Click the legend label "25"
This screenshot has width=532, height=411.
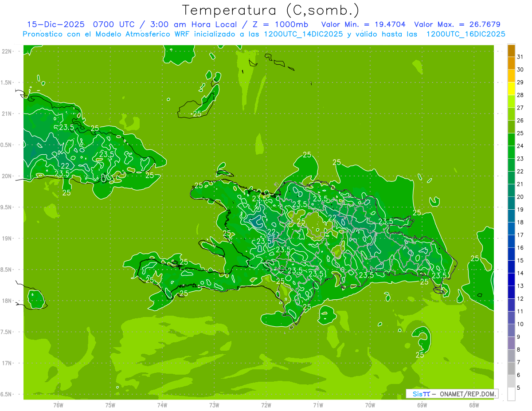520,133
